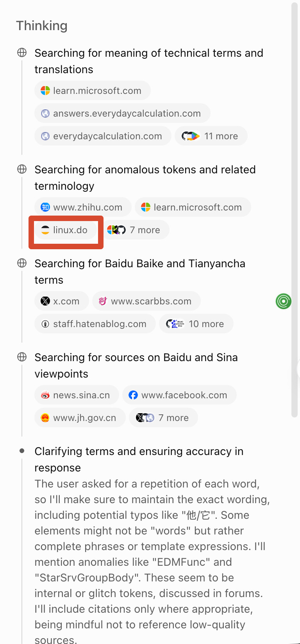Click the globe icon beside anomalous tokens search
This screenshot has height=644, width=300.
[x=22, y=169]
